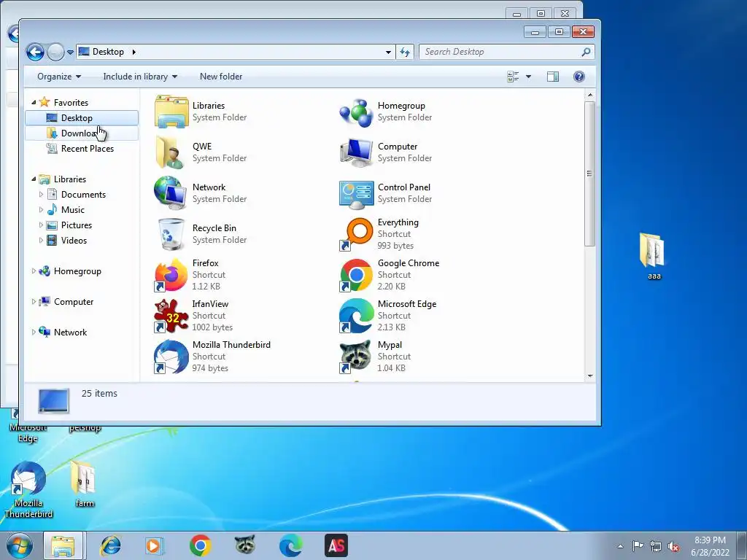
Task: Select Desktop under Favorites
Action: tap(82, 117)
